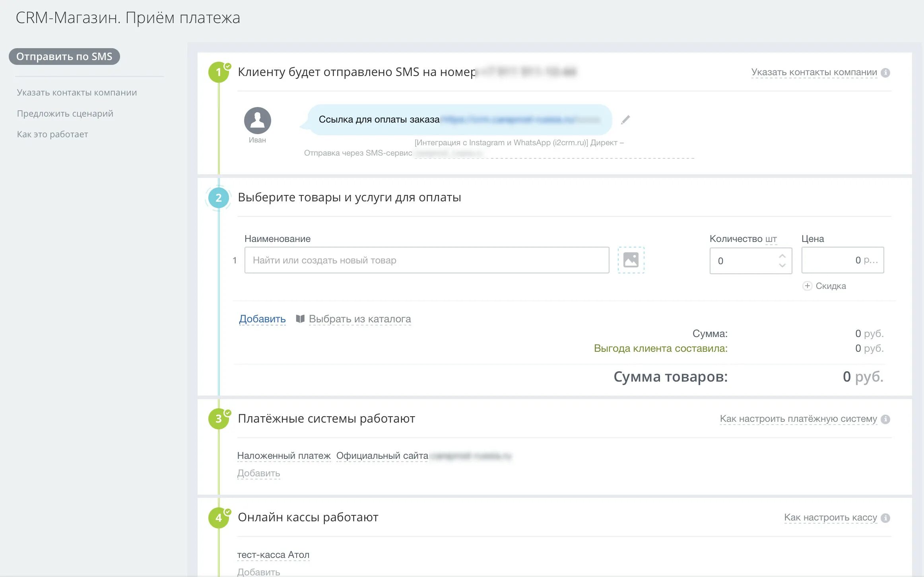Decrease quantity with the down arrow
924x577 pixels.
tap(782, 265)
